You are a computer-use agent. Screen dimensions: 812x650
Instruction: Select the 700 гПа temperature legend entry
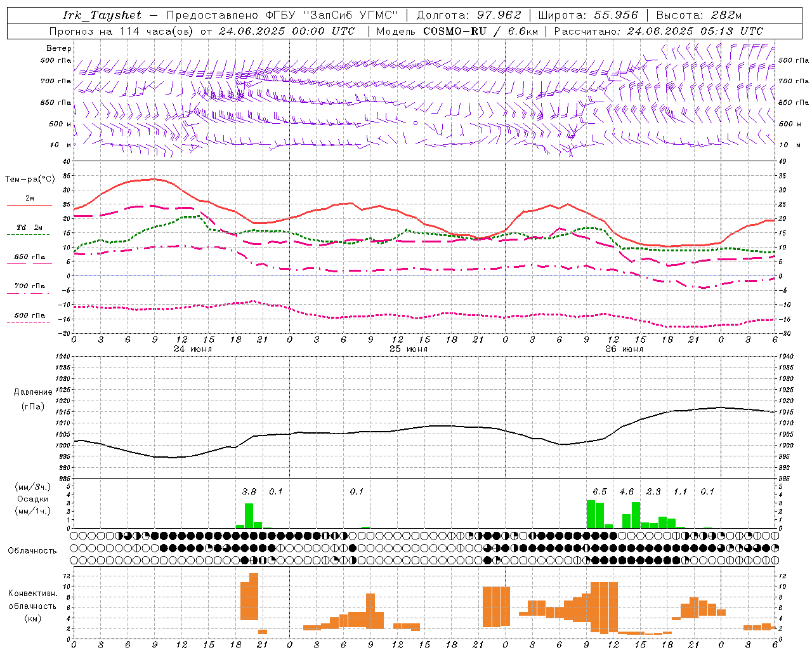coord(30,286)
